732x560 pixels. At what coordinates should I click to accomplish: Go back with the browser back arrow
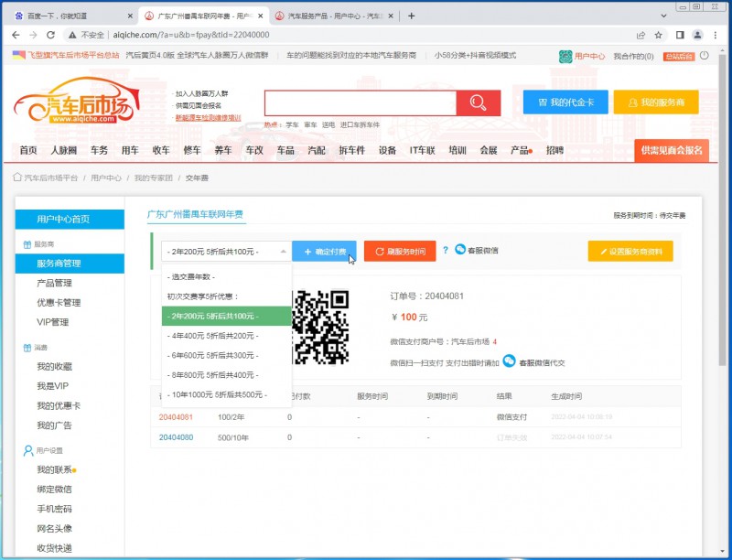click(16, 35)
